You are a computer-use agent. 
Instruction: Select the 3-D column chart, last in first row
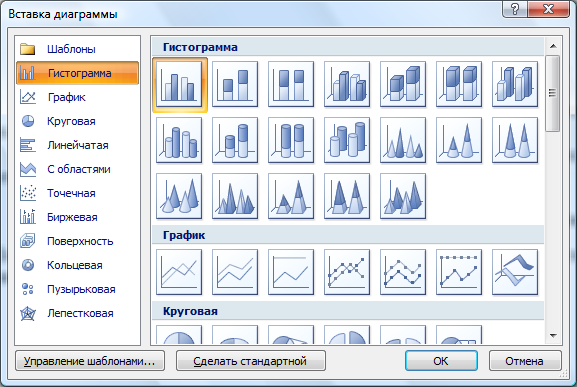[x=515, y=84]
